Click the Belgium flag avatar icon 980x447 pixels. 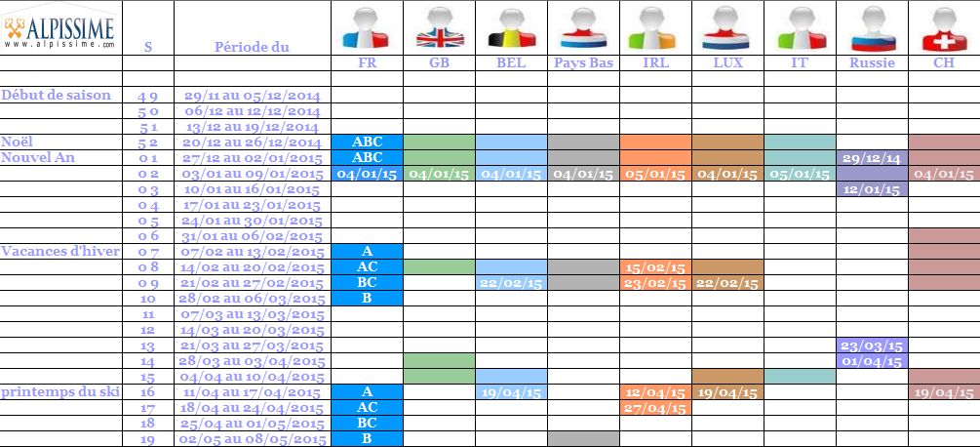pyautogui.click(x=512, y=29)
